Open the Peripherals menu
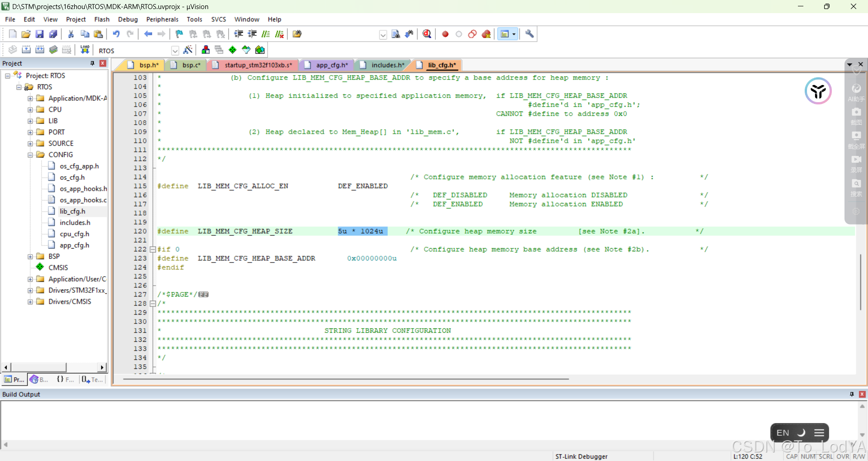 click(162, 19)
